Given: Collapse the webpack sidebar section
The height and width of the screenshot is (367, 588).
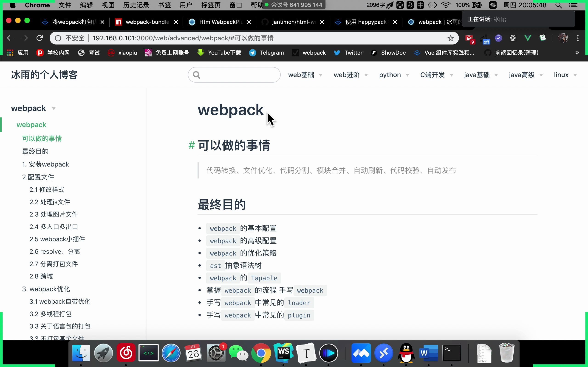Looking at the screenshot, I should [54, 108].
